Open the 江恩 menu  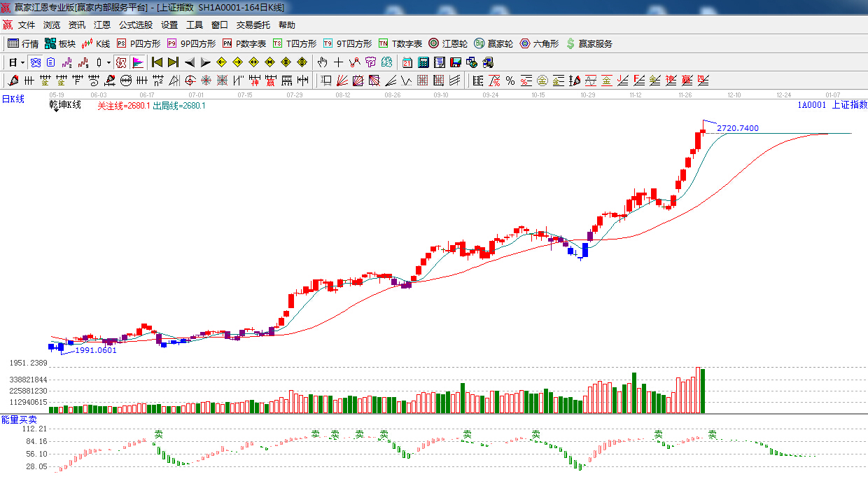pos(102,25)
